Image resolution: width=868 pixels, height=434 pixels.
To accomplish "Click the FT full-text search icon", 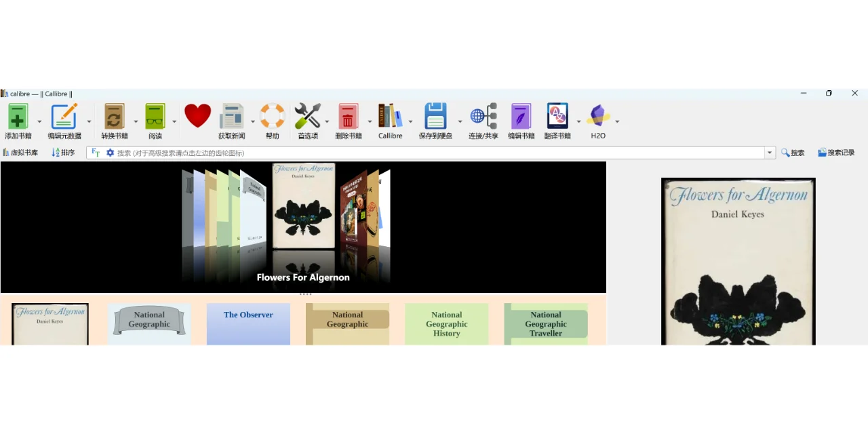I will [96, 153].
